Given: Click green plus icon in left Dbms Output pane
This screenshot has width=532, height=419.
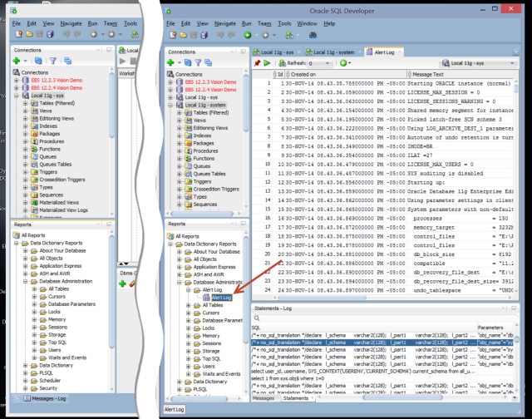Looking at the screenshot, I should tap(122, 283).
